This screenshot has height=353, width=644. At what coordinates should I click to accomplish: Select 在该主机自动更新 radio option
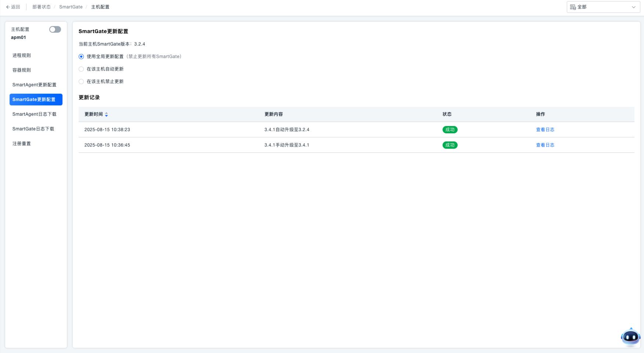[81, 69]
